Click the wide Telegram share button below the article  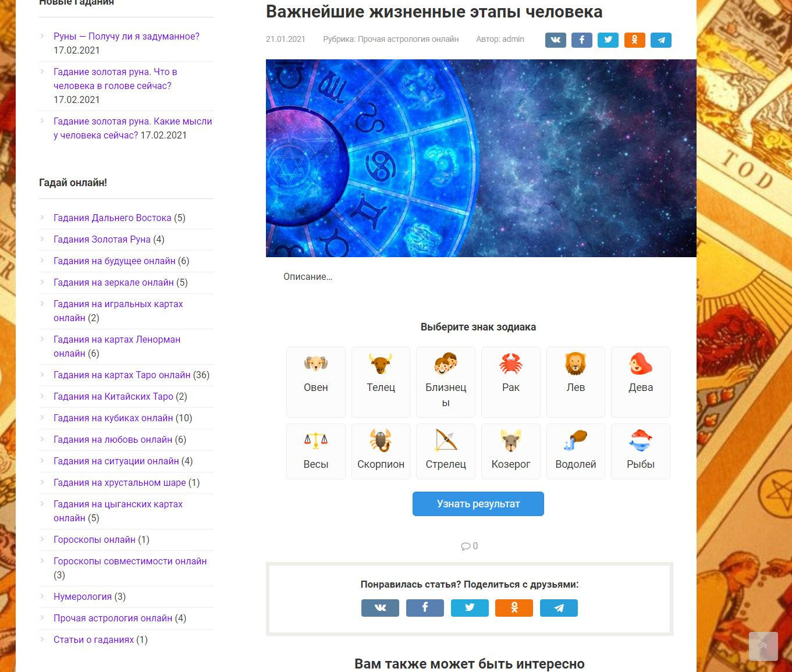559,607
